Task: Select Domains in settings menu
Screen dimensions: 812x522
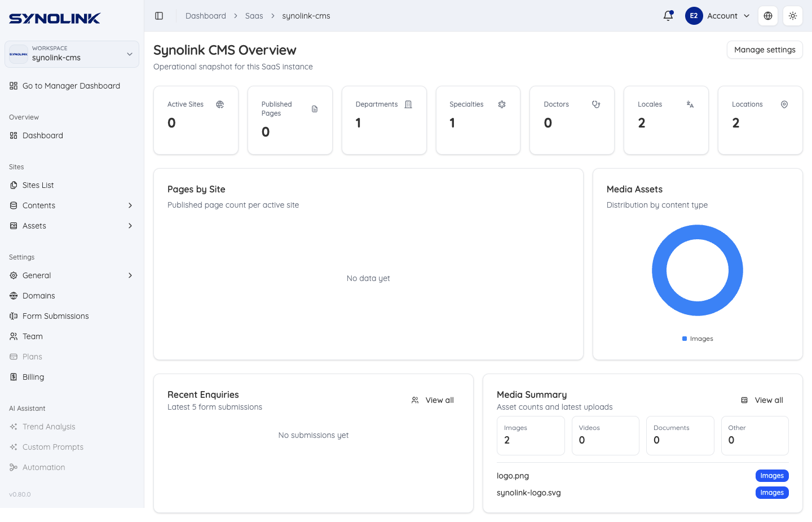Action: click(x=72, y=296)
